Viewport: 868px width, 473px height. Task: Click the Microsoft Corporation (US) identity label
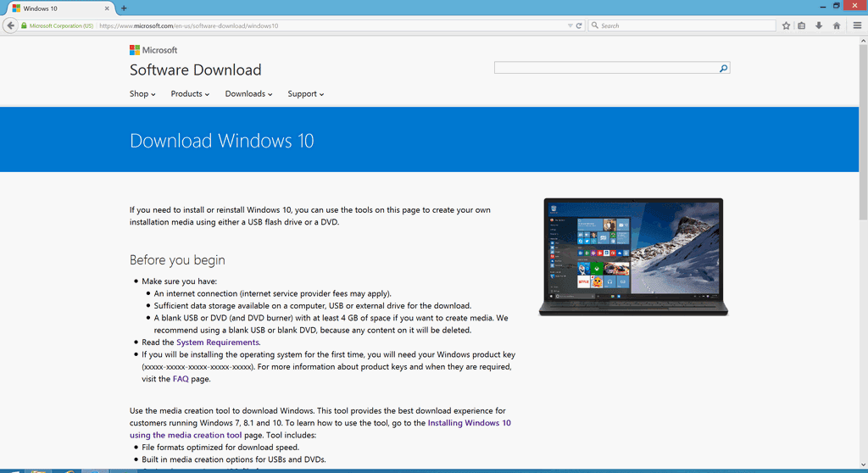(61, 25)
